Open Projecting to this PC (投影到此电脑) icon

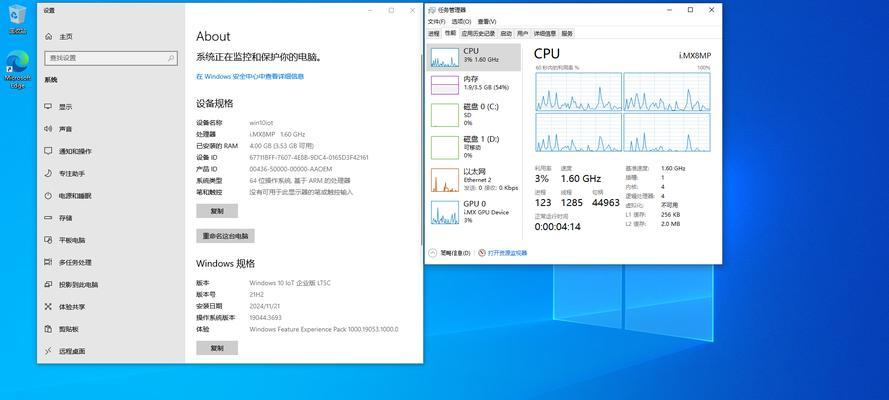49,284
